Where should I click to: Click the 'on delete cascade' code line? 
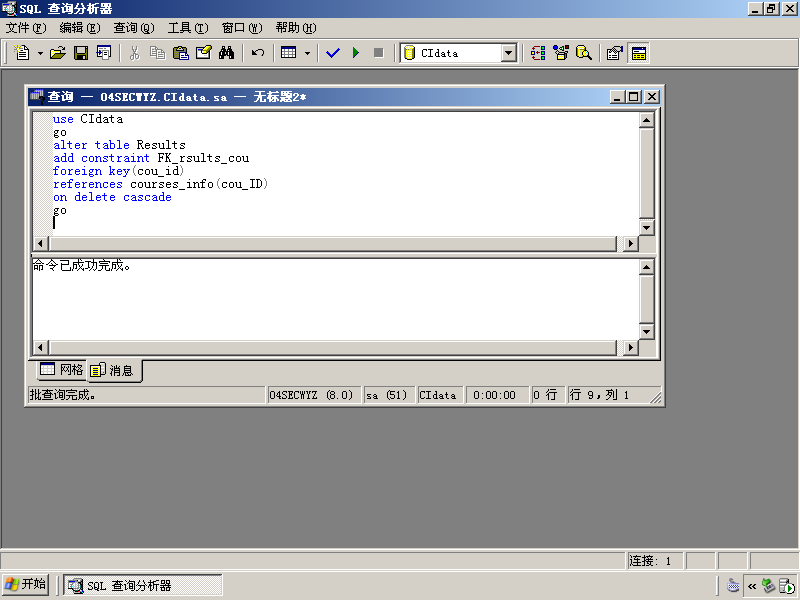112,197
